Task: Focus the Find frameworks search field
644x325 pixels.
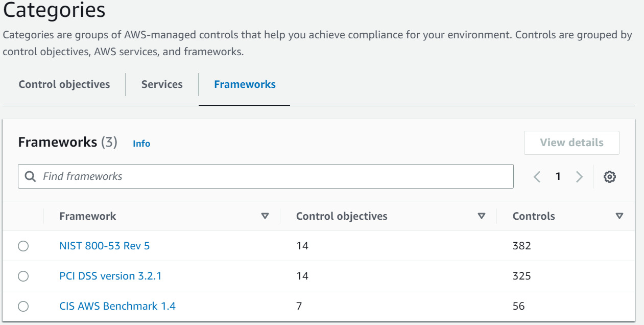Action: click(x=266, y=176)
